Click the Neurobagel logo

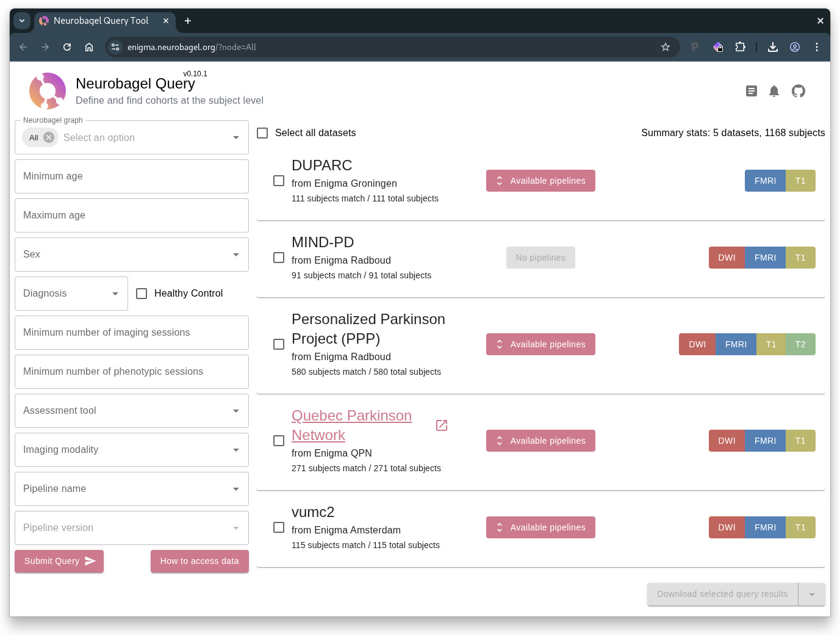click(48, 91)
